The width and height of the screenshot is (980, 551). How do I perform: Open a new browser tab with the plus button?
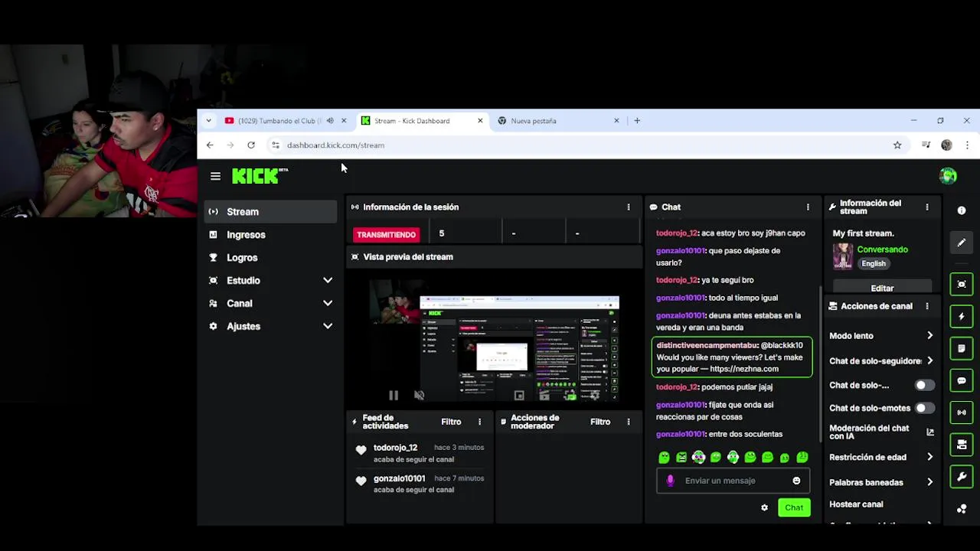tap(637, 120)
